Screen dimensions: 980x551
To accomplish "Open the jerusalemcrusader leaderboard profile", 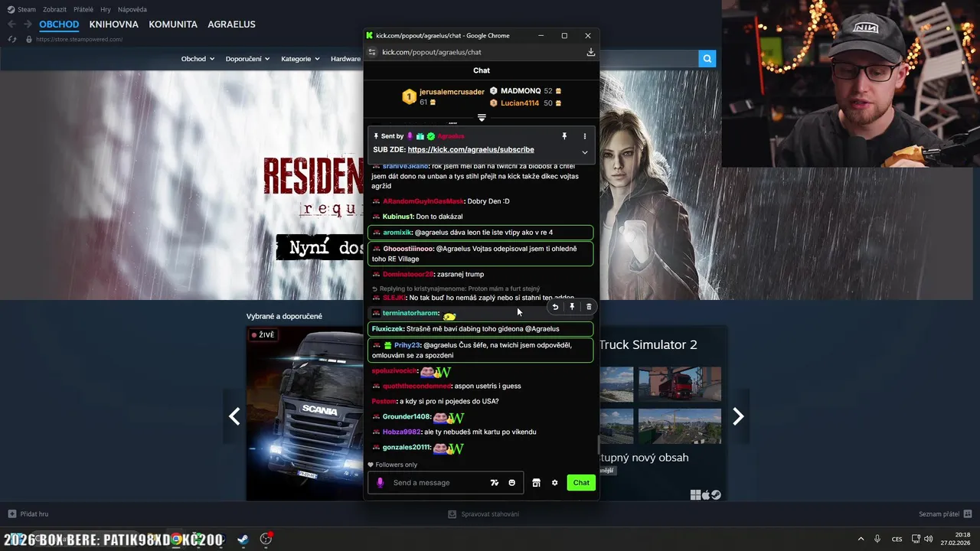I will (452, 92).
